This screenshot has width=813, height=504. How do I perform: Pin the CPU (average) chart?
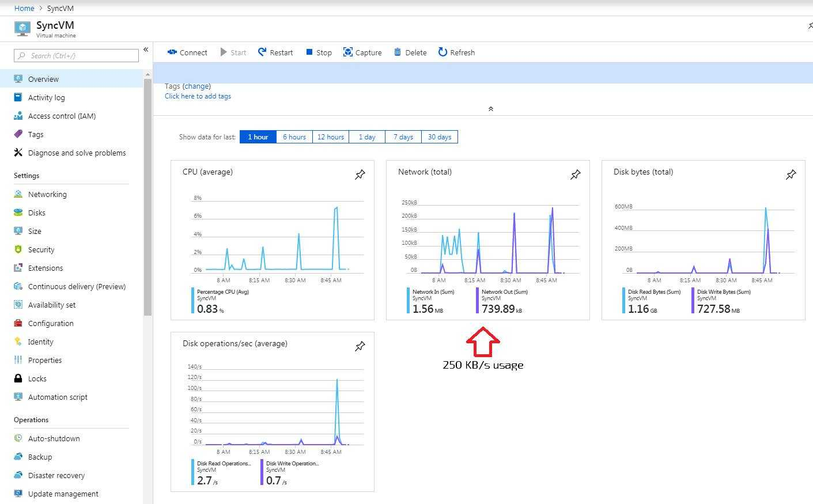pos(360,174)
